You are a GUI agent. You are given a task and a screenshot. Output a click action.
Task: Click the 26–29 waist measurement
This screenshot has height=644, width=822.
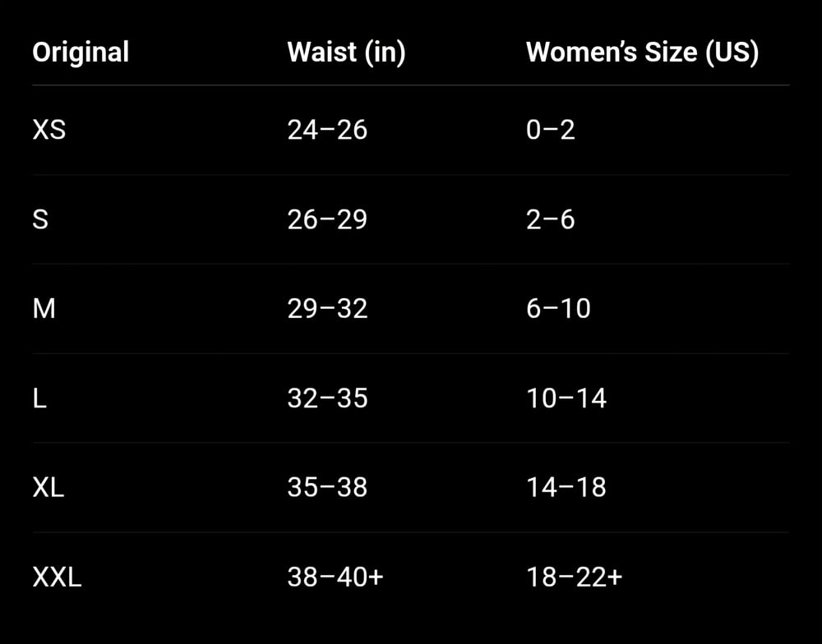(327, 219)
